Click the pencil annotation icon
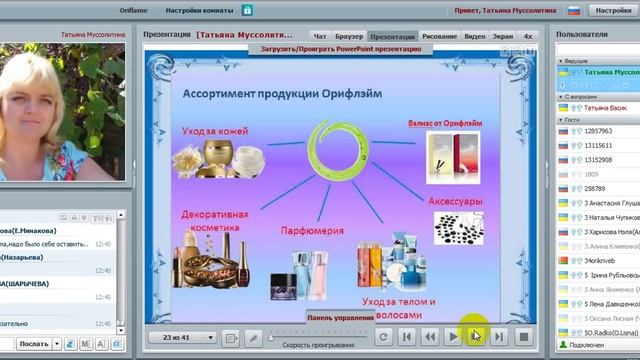The image size is (640, 360). pos(253,338)
